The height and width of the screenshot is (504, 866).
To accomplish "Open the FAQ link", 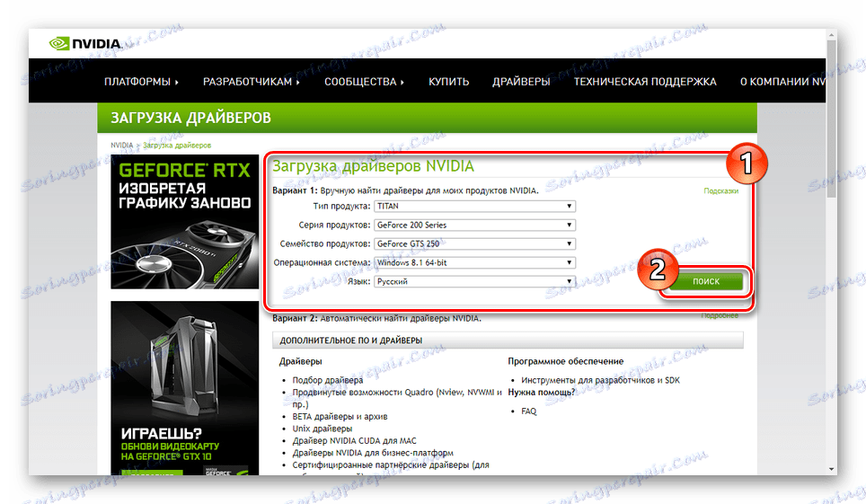I will (x=528, y=411).
